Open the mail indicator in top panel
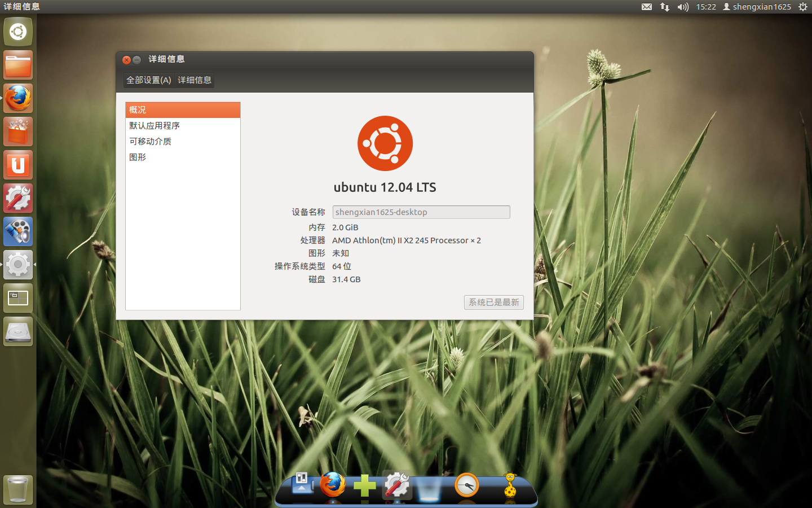The height and width of the screenshot is (508, 812). (x=647, y=7)
